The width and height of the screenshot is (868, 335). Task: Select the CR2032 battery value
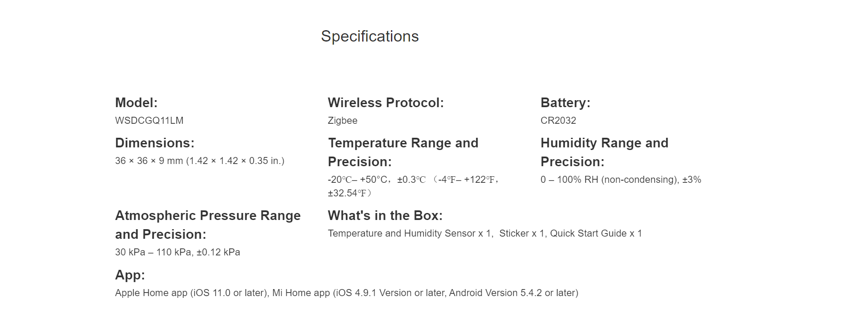pyautogui.click(x=558, y=121)
